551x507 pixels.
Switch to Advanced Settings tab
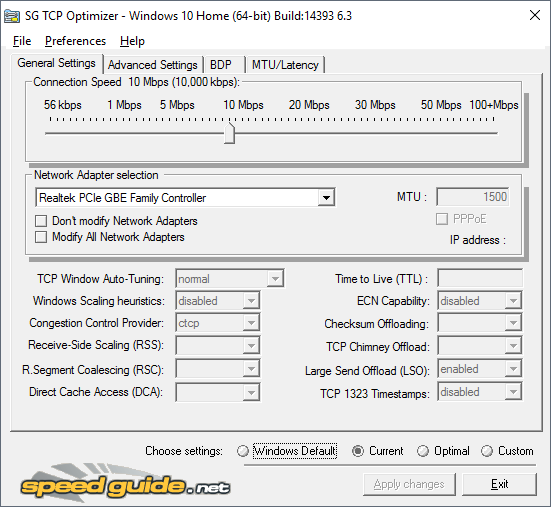click(x=153, y=65)
